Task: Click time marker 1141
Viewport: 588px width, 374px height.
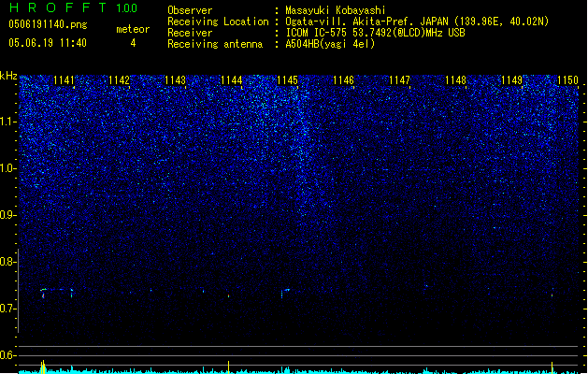Action: point(64,80)
